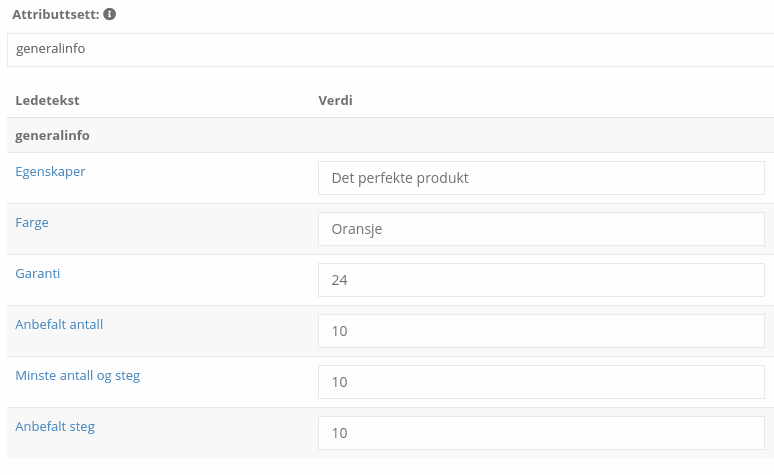
Task: Click the Verdi column header
Action: (x=335, y=100)
